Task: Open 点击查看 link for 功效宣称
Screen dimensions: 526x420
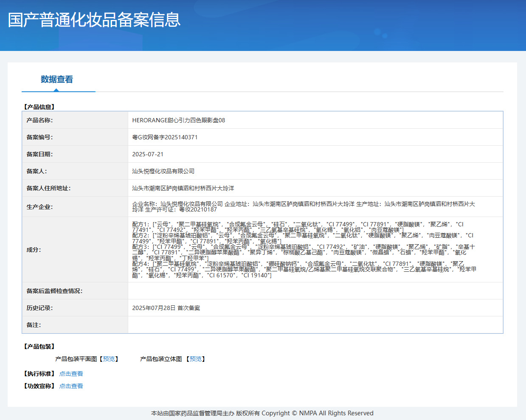Action: (71, 386)
